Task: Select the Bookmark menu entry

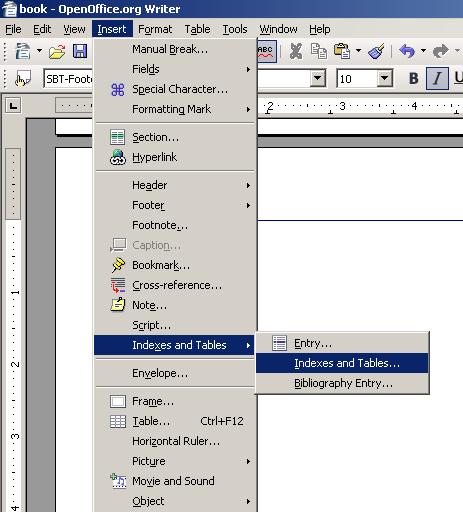Action: [x=175, y=265]
